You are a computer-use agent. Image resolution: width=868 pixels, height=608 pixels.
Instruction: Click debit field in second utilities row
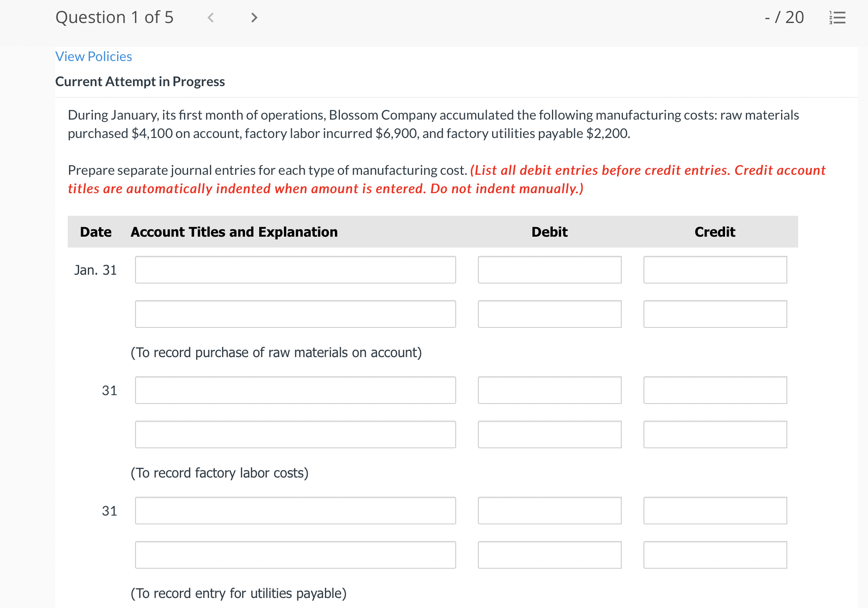coord(549,555)
